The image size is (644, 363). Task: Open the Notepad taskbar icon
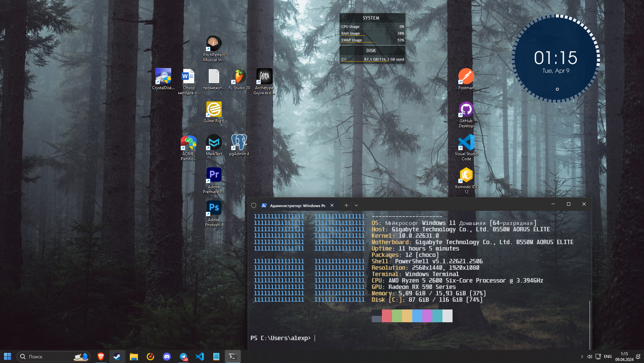(216, 356)
